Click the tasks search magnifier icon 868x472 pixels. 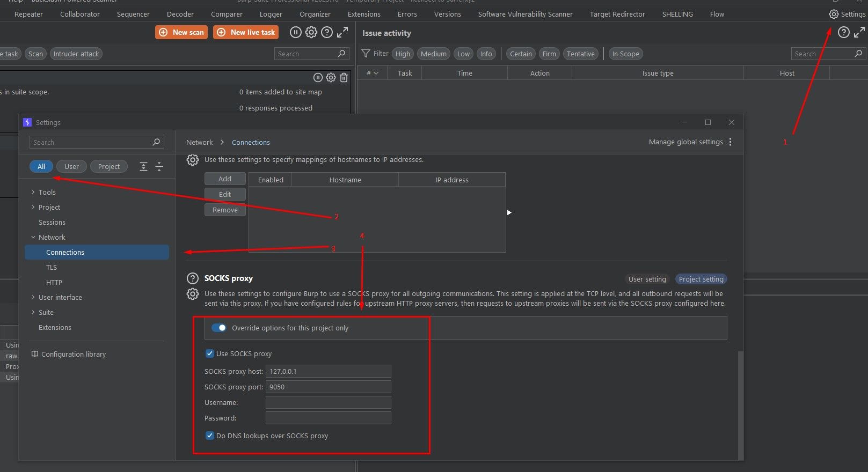341,54
